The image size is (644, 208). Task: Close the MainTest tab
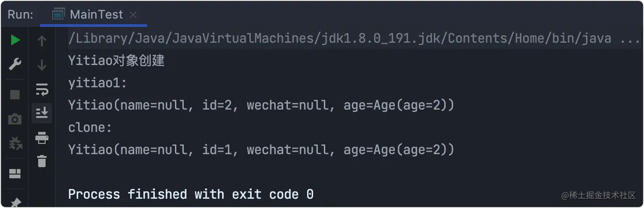click(133, 15)
